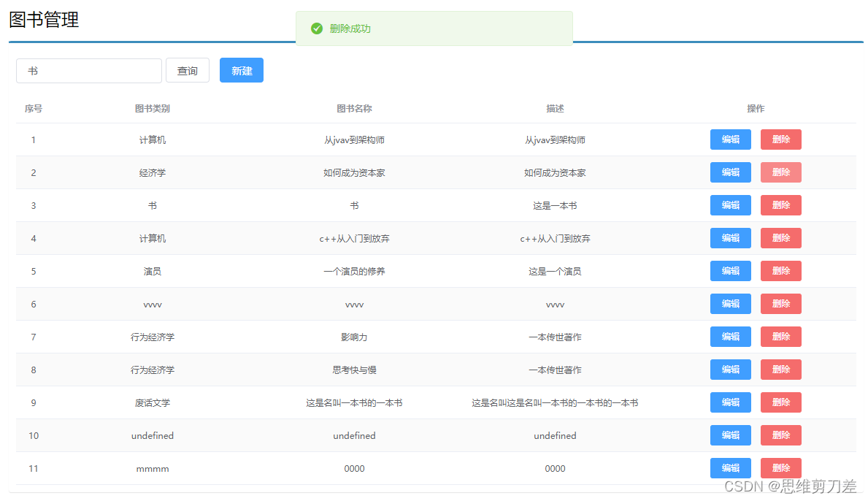Edit the book named 书
The width and height of the screenshot is (868, 501).
click(x=730, y=205)
